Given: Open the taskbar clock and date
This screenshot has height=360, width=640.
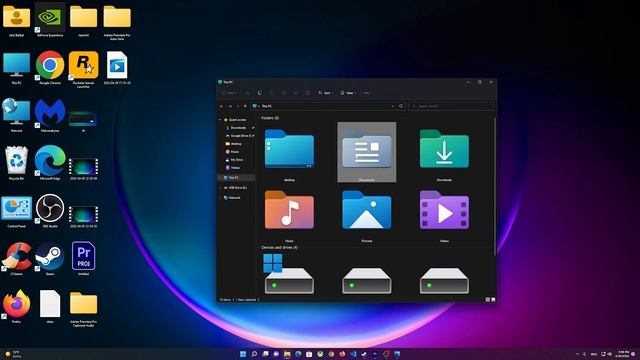Looking at the screenshot, I should [x=623, y=354].
